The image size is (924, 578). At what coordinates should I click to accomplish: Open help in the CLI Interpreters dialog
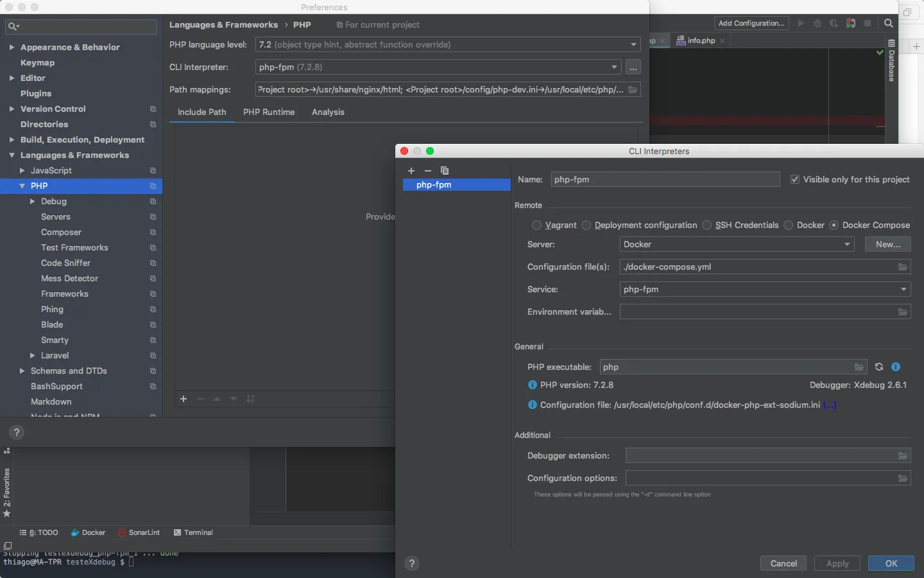[412, 563]
